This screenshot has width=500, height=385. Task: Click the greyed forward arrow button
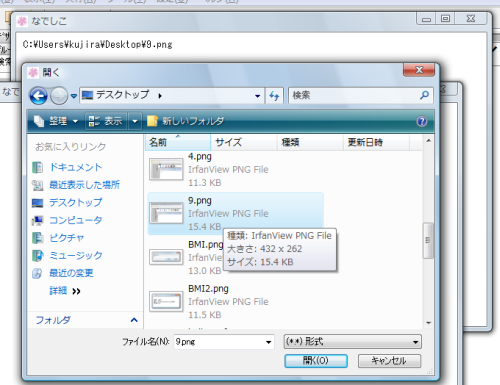click(59, 96)
